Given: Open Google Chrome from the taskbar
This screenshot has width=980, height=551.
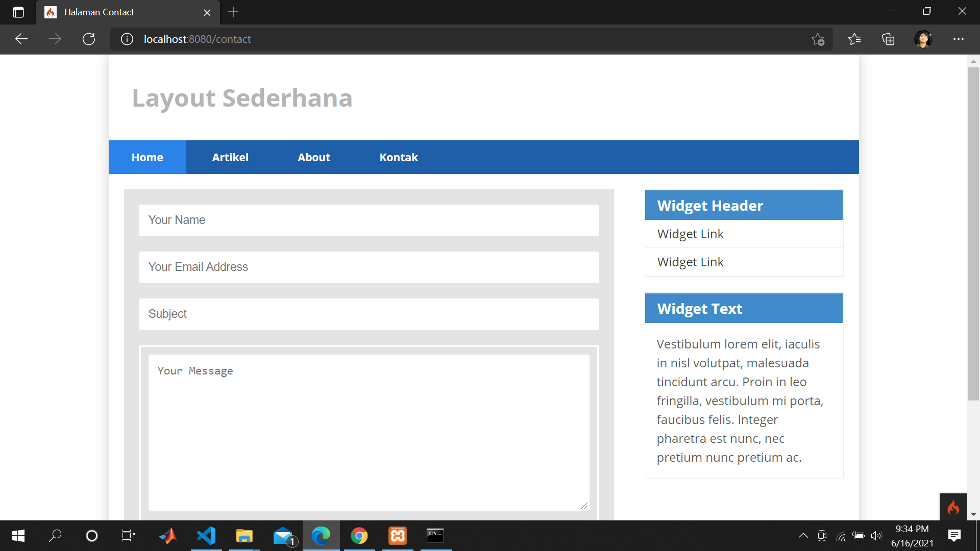Looking at the screenshot, I should pyautogui.click(x=359, y=536).
